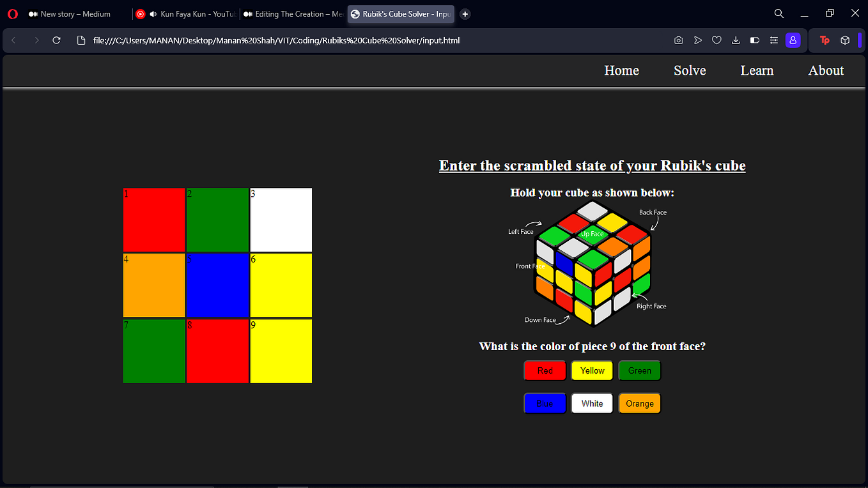The height and width of the screenshot is (488, 868).
Task: Open Easy Setup with the sliders icon
Action: [x=774, y=40]
